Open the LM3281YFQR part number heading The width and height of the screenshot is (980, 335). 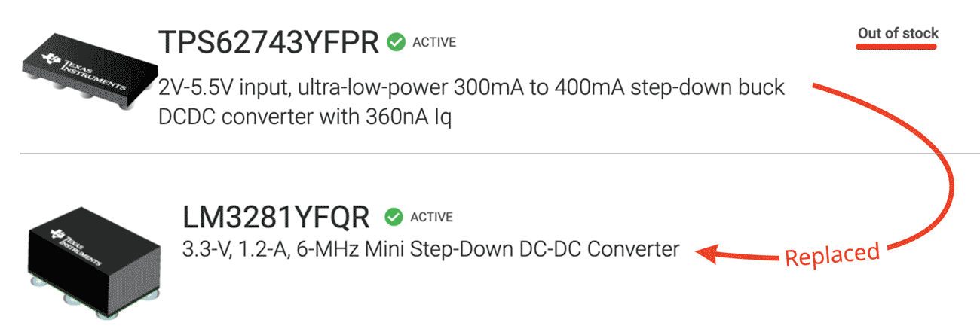[276, 218]
